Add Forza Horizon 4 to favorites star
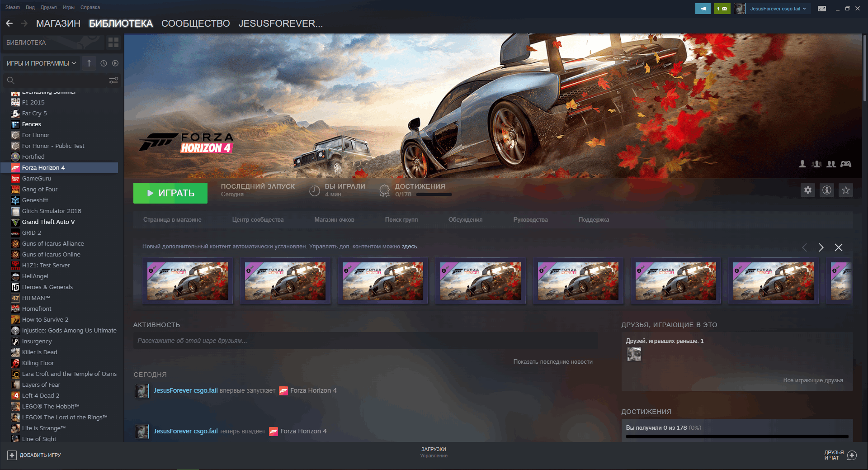868x470 pixels. pyautogui.click(x=846, y=190)
